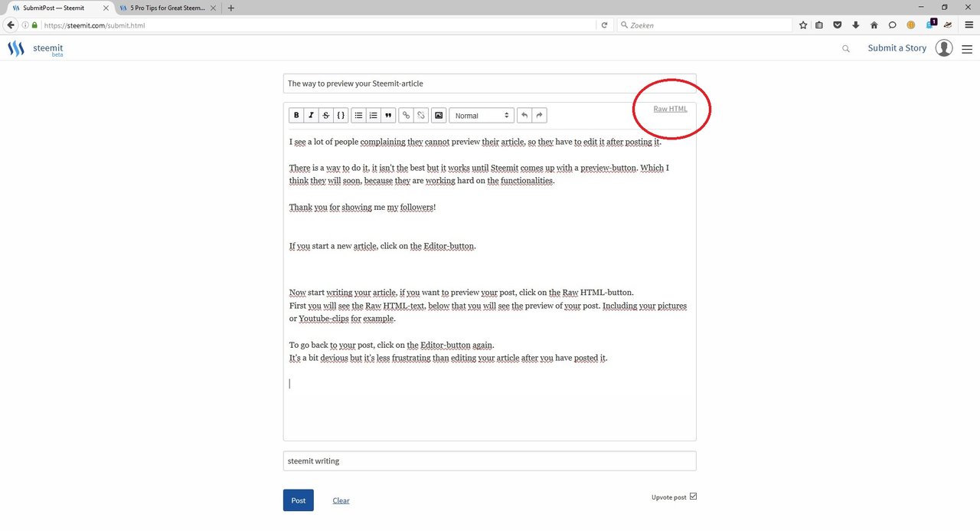Screen dimensions: 980x531
Task: Open the Submit a Story page
Action: click(x=897, y=48)
